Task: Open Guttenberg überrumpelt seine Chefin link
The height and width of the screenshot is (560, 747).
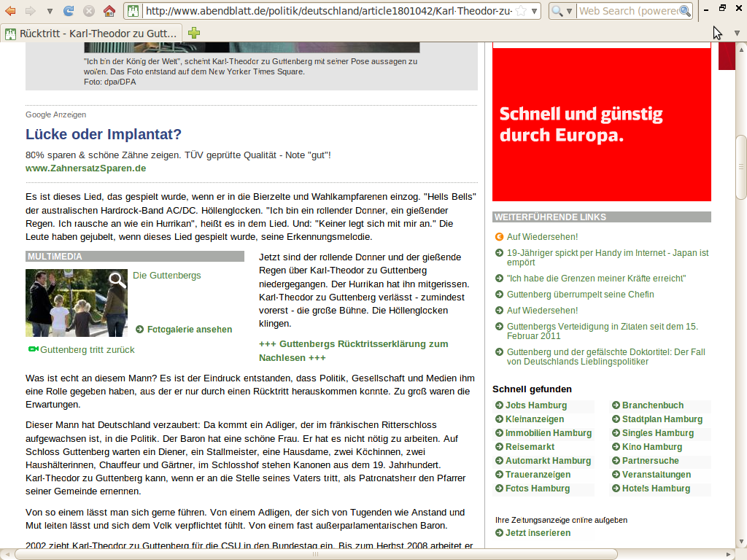Action: click(x=580, y=295)
